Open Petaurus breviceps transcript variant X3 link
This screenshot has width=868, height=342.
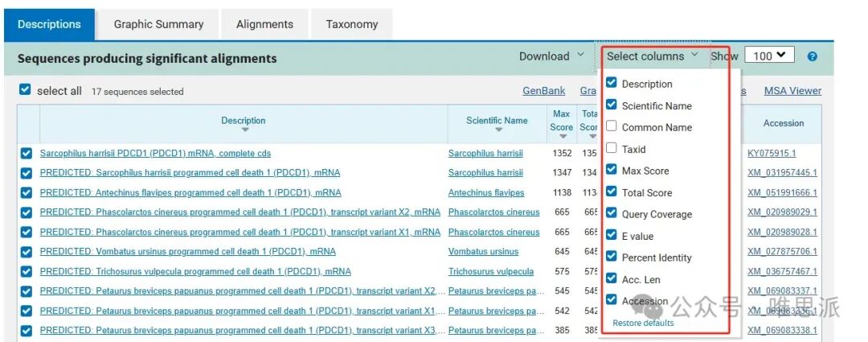pos(242,331)
